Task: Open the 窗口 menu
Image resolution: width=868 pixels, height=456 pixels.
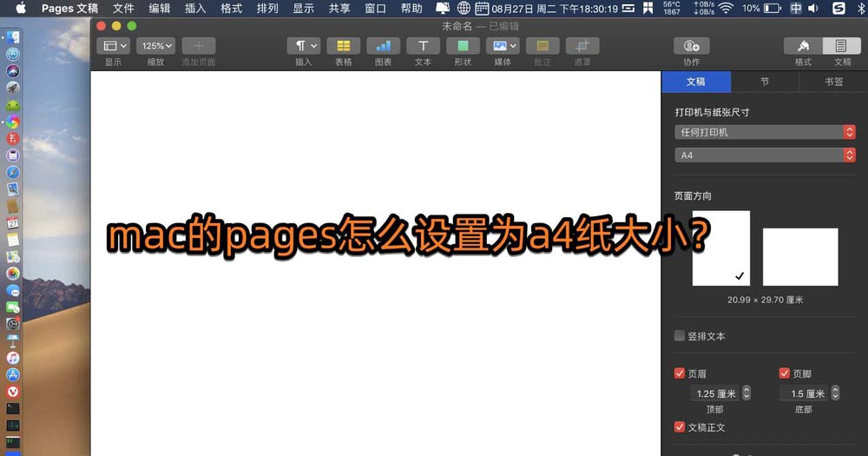Action: [x=375, y=9]
